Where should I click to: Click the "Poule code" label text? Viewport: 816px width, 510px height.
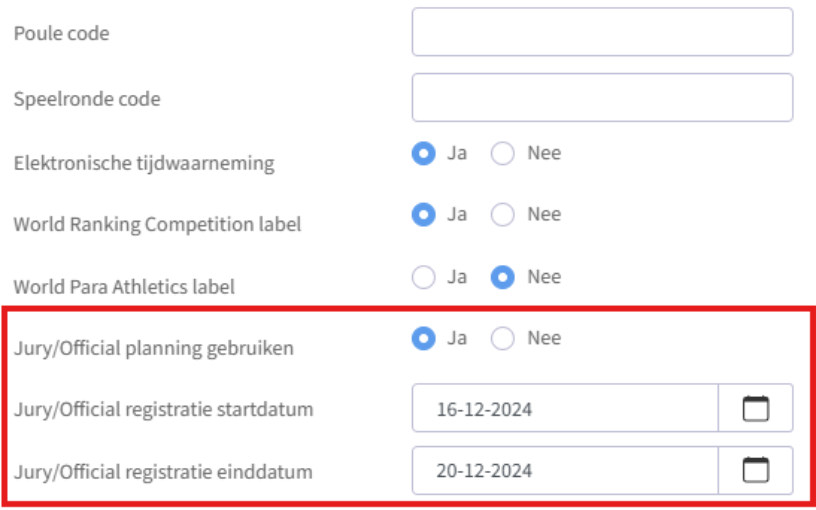pos(61,33)
